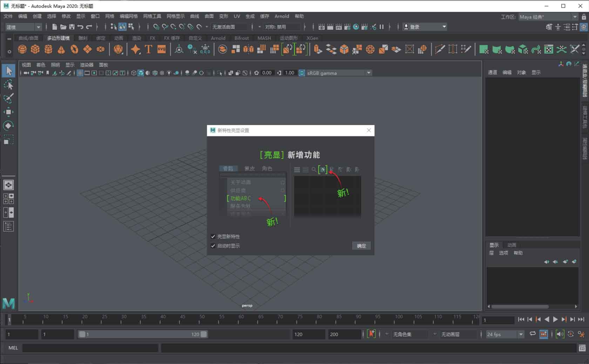The image size is (589, 364).
Task: Click the time range slider bar
Action: coord(143,334)
